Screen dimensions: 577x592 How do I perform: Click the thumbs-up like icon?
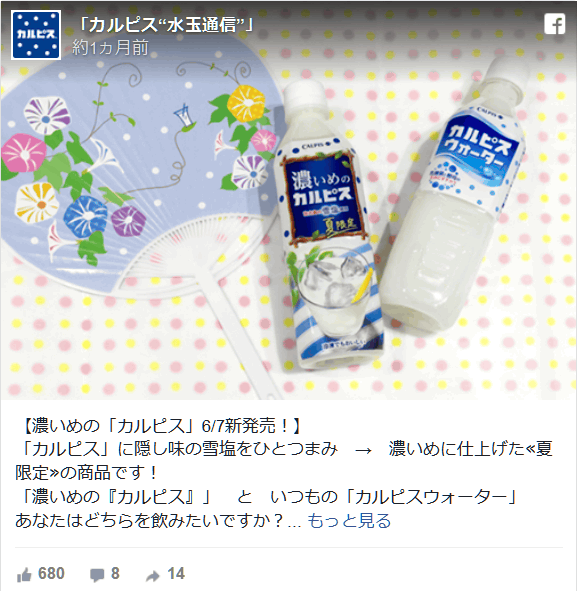click(x=24, y=575)
